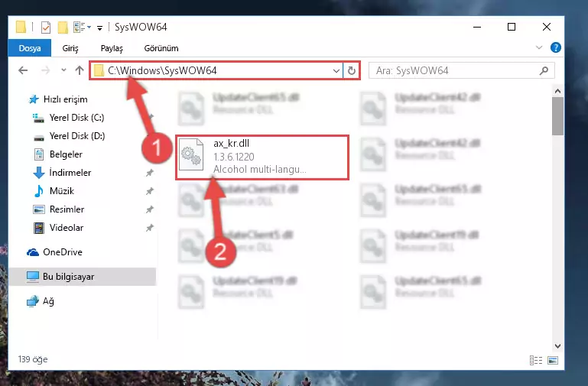Refresh the SysWOW64 folder
Screen dimensions: 588x386
pyautogui.click(x=352, y=70)
